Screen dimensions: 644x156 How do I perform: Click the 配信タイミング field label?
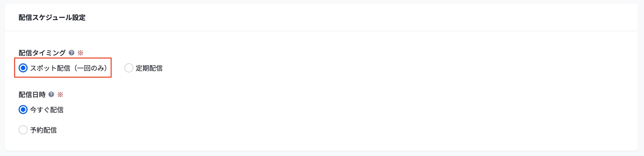pos(42,53)
